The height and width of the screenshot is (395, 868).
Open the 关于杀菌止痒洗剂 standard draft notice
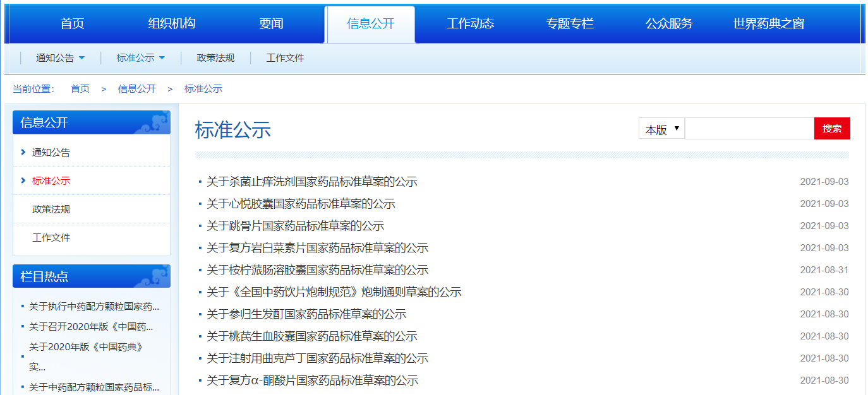(x=311, y=182)
